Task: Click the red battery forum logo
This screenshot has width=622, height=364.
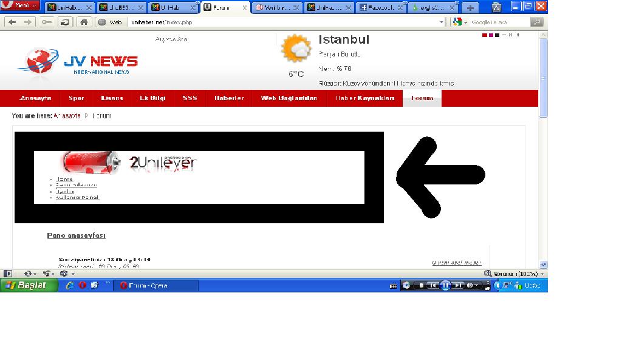Action: [92, 162]
